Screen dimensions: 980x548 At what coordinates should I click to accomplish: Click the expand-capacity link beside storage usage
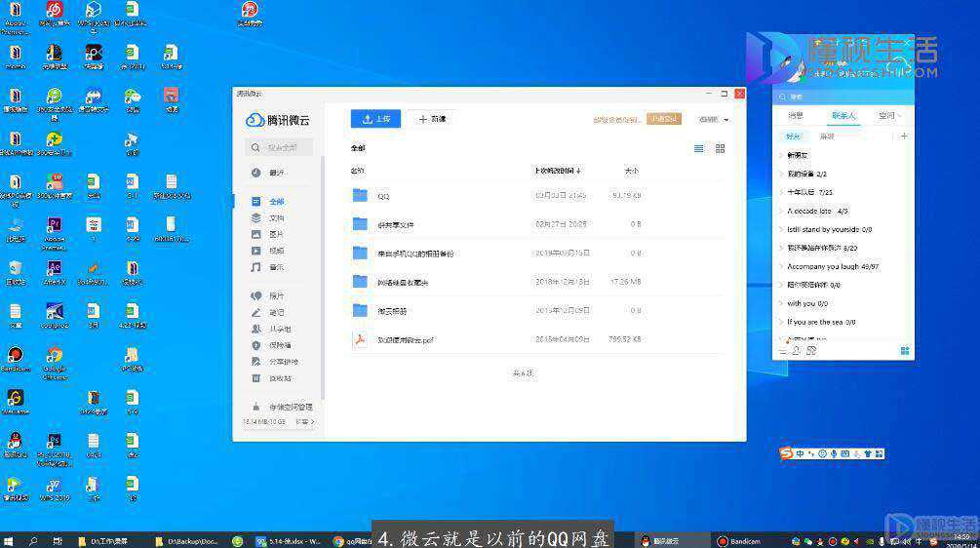coord(305,422)
